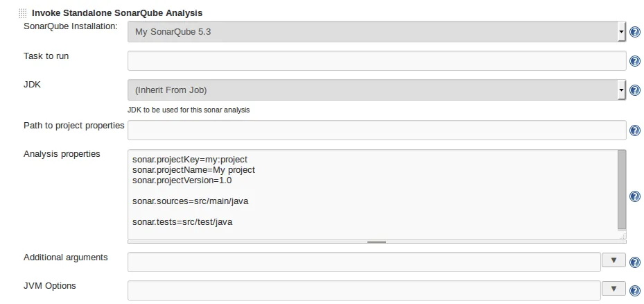644x304 pixels.
Task: Click the Task to run input field
Action: (x=376, y=60)
